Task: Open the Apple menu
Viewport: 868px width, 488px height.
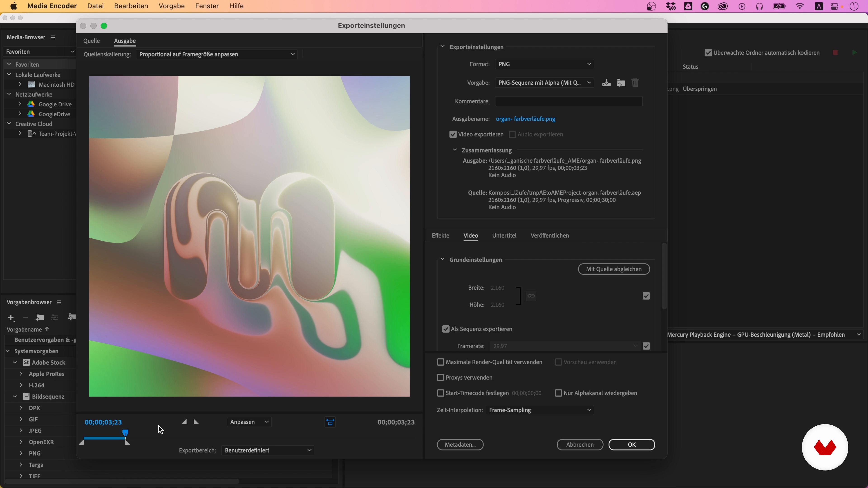Action: [x=14, y=6]
